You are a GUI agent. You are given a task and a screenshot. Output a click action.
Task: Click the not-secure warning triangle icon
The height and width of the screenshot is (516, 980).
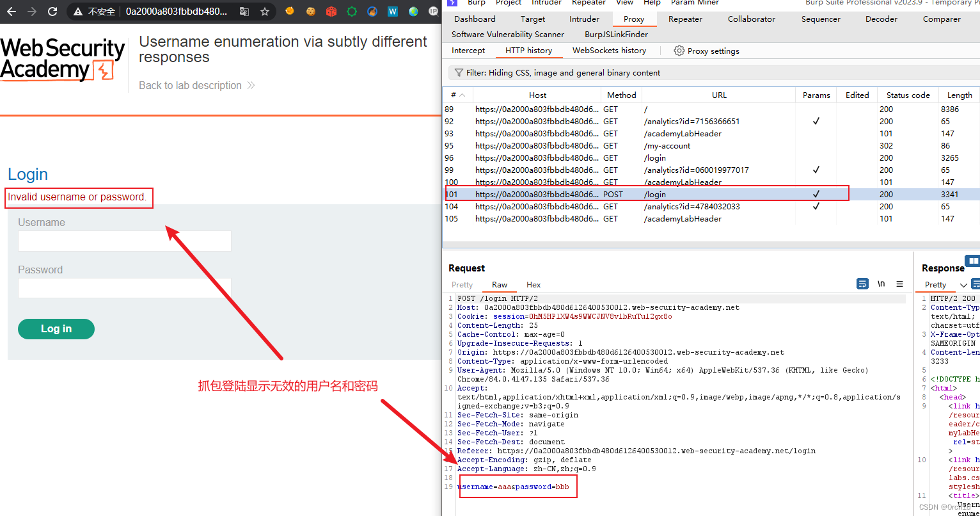78,12
